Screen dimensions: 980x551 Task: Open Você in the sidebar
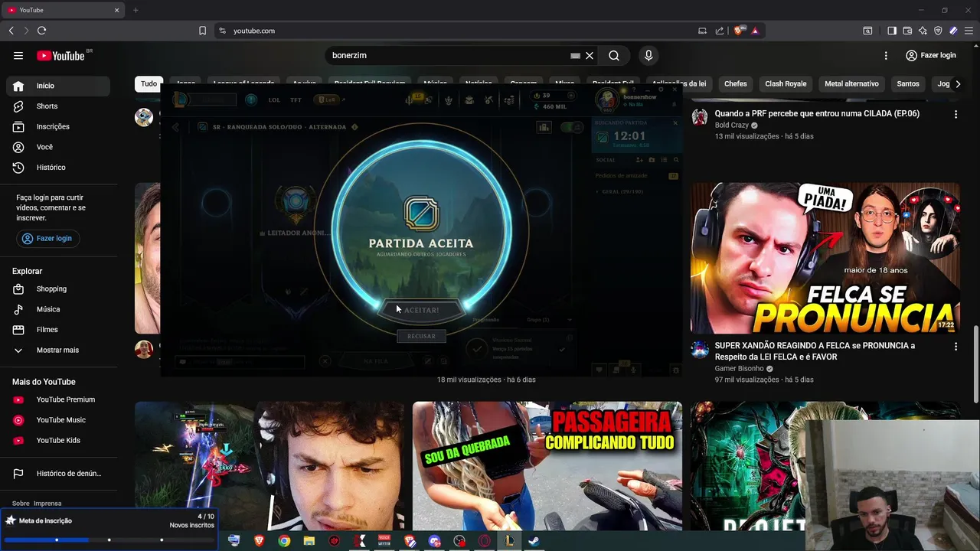(58, 147)
